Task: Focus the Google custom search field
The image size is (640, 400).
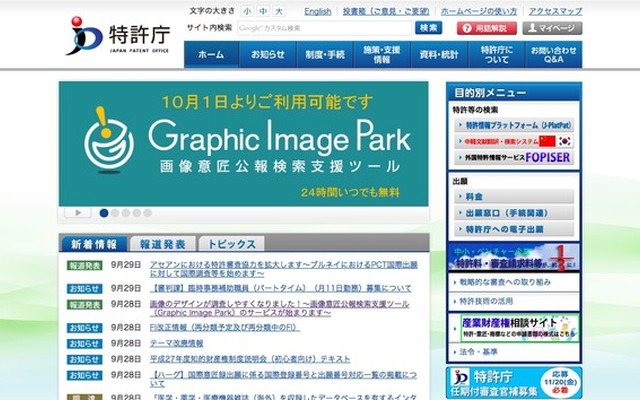Action: coord(324,28)
